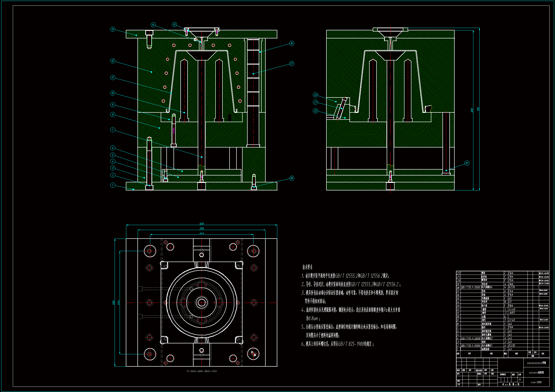This screenshot has height=392, width=555.
Task: Select balloon 20 on side view
Action: [x=315, y=95]
